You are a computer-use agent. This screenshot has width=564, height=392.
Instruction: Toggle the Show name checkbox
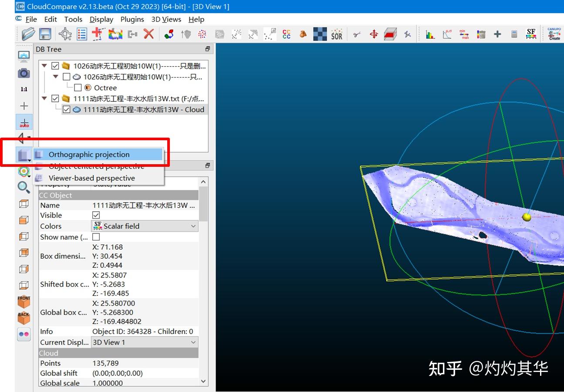point(96,237)
